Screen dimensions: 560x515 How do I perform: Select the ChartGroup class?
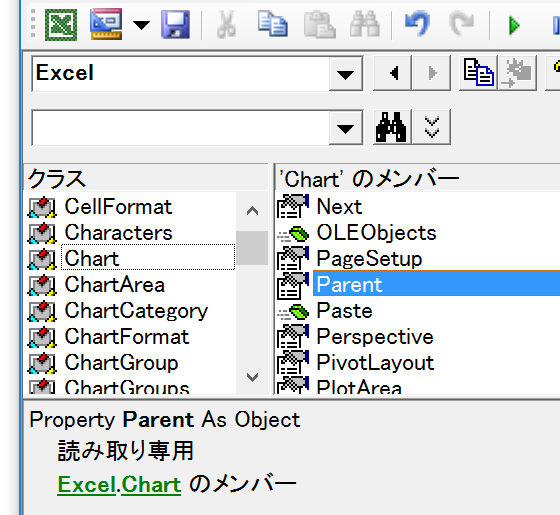point(121,363)
